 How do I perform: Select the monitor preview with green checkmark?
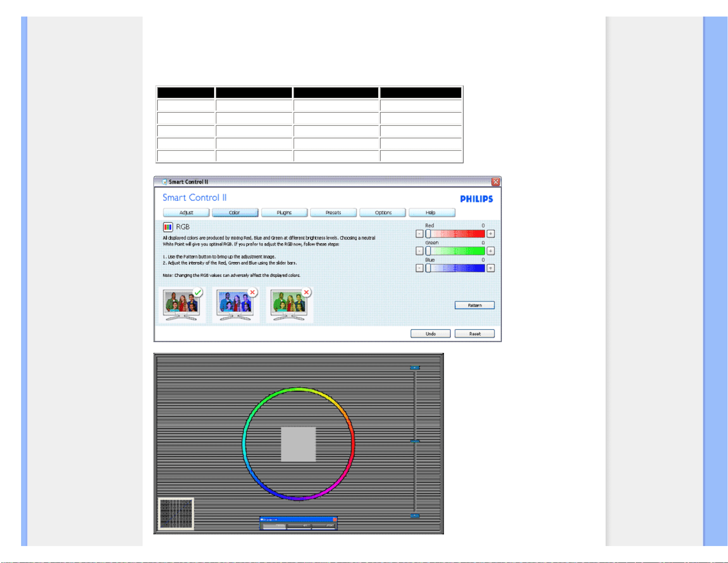click(182, 305)
